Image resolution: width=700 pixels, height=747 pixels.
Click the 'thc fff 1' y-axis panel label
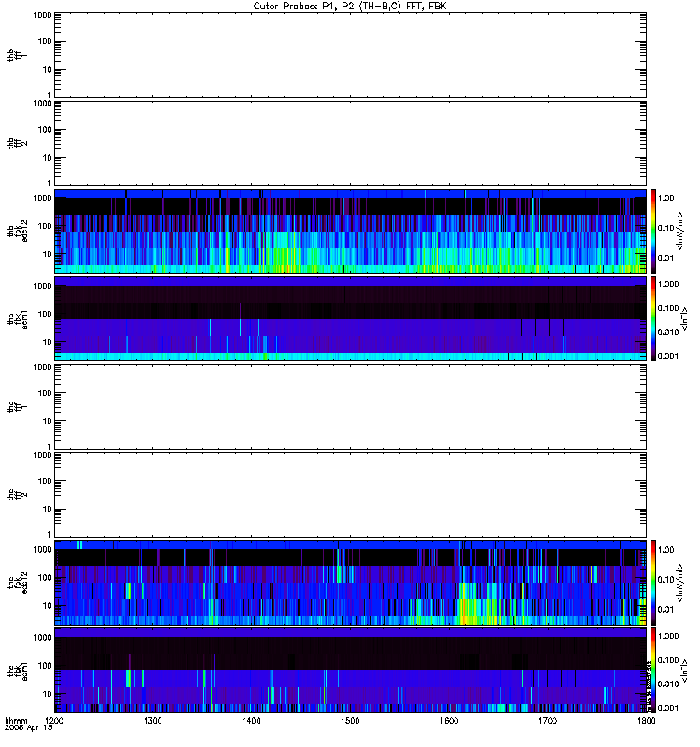18,407
